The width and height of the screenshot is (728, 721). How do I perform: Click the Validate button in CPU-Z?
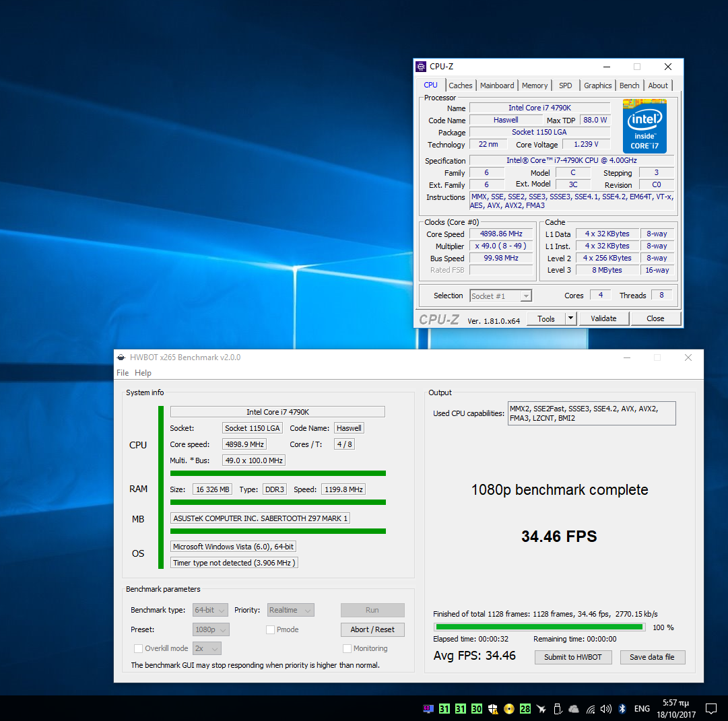coord(603,318)
